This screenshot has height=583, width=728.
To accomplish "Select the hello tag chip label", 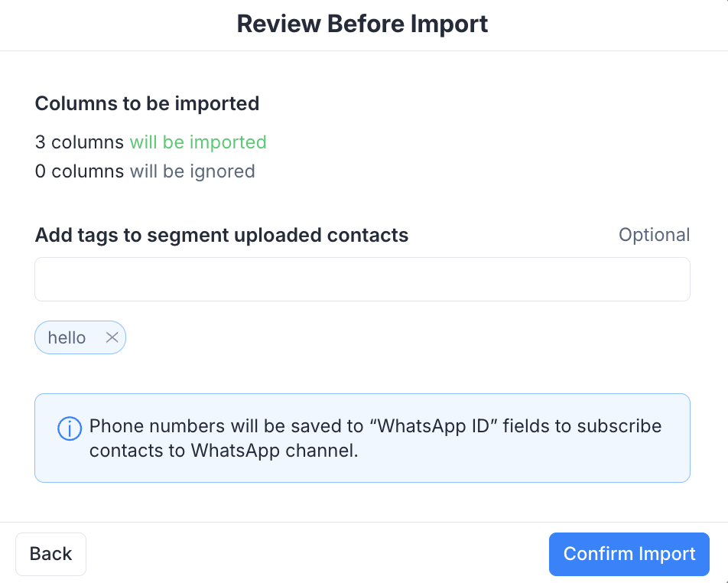I will tap(67, 337).
